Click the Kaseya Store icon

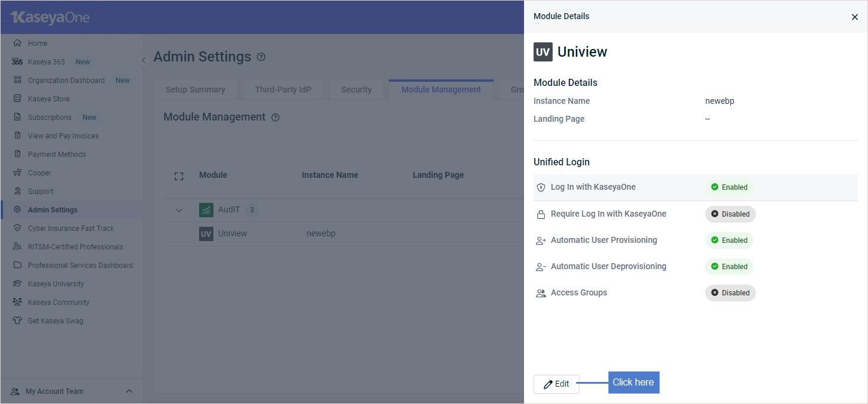coord(17,98)
